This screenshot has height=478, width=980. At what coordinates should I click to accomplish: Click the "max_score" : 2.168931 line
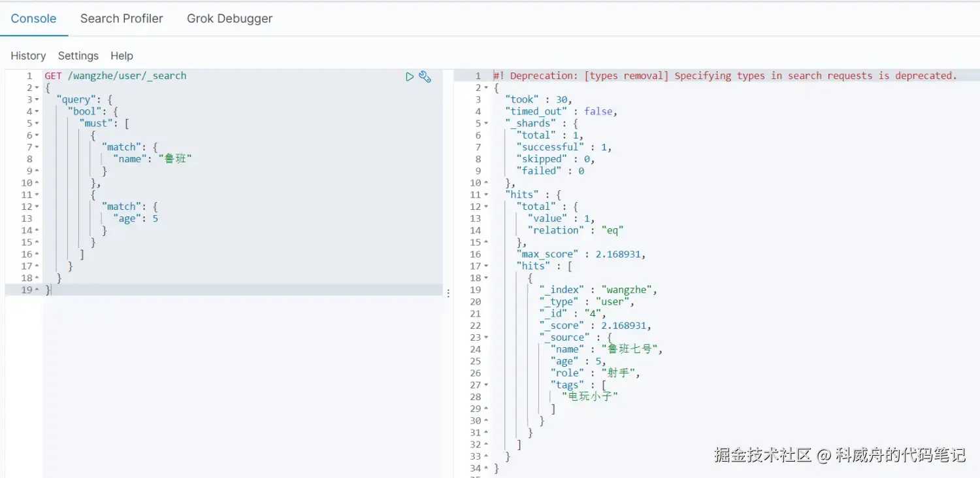[581, 254]
